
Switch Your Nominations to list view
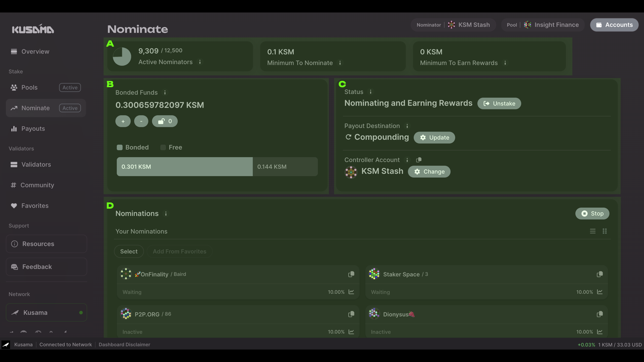(593, 231)
